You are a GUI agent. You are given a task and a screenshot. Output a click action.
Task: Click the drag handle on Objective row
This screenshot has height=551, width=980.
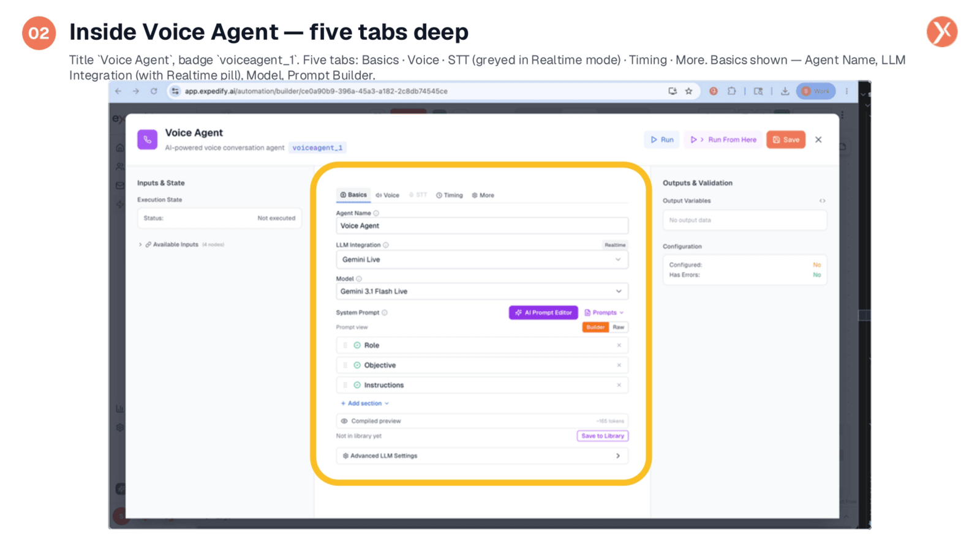tap(345, 365)
